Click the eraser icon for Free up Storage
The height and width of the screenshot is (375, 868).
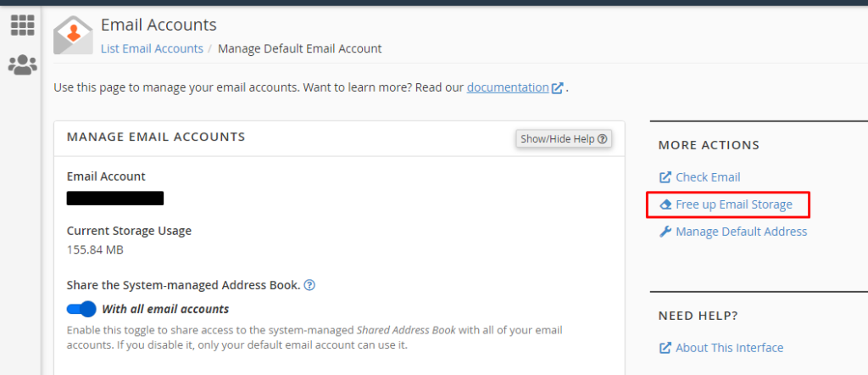[665, 204]
